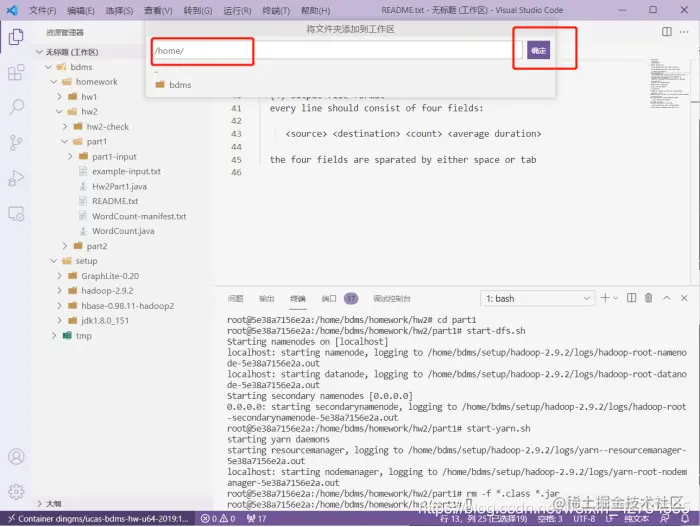This screenshot has width=700, height=527.
Task: Open the File menu
Action: [x=42, y=10]
